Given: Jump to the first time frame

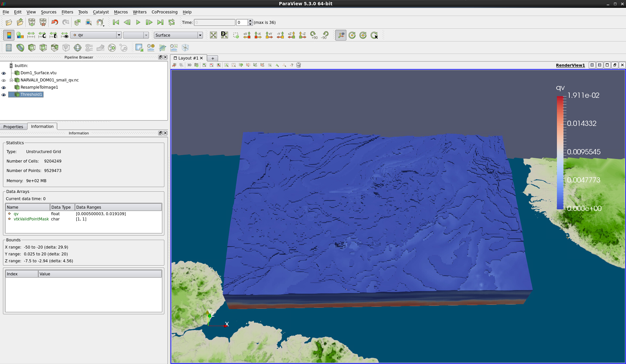Looking at the screenshot, I should (x=116, y=22).
